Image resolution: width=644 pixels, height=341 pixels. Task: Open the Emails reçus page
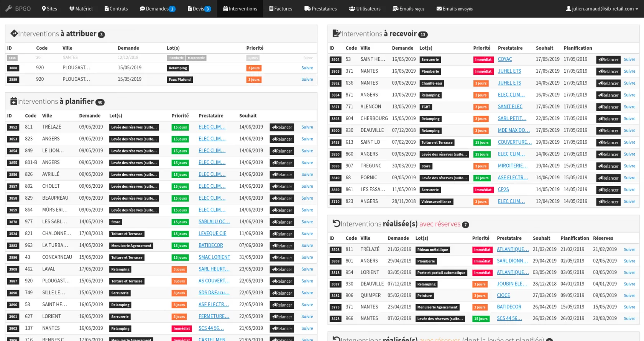(x=409, y=8)
